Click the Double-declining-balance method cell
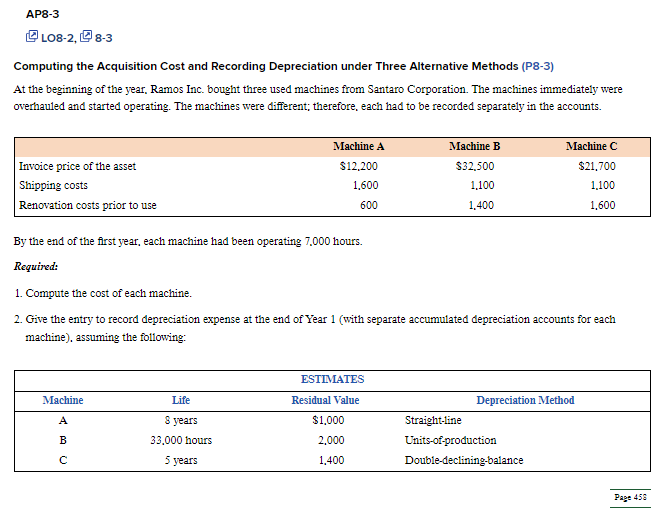 [464, 460]
